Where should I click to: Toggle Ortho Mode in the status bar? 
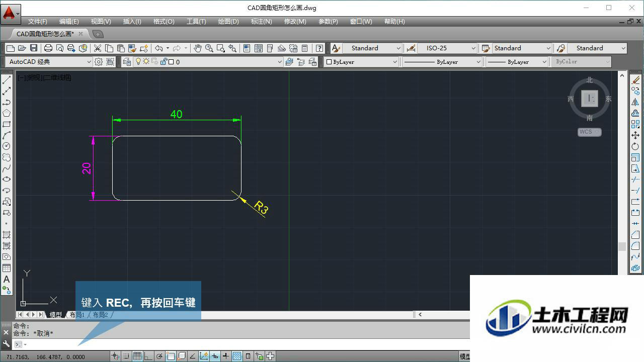(148, 356)
